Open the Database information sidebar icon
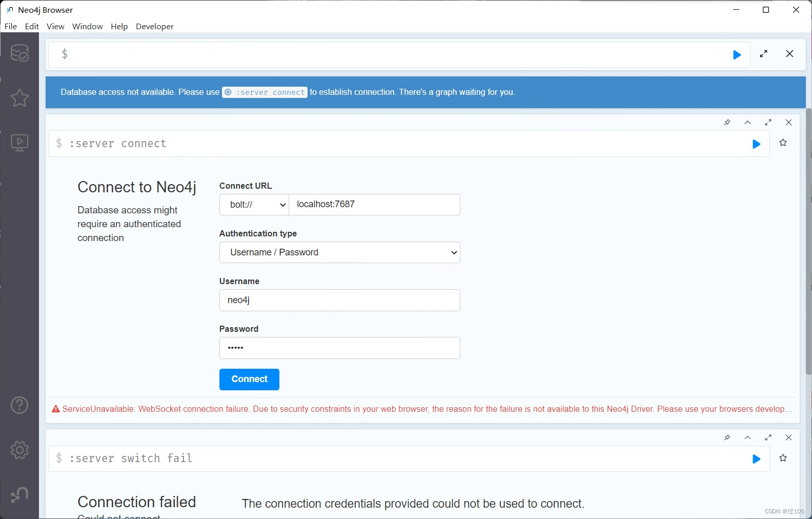This screenshot has height=519, width=812. coord(19,53)
